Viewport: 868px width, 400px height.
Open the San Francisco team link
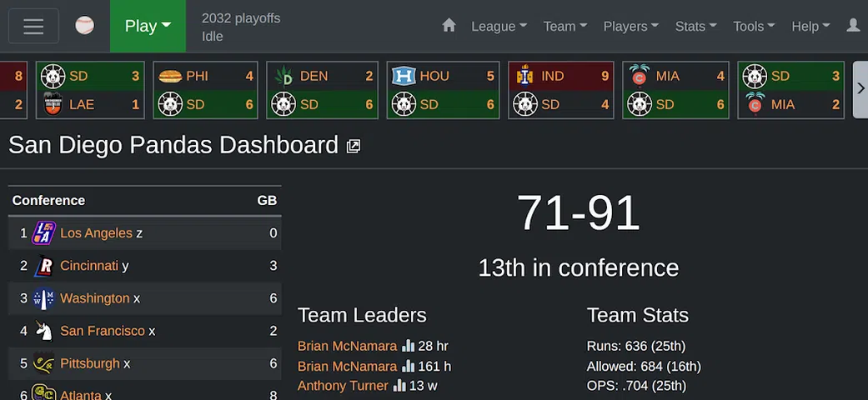[102, 331]
